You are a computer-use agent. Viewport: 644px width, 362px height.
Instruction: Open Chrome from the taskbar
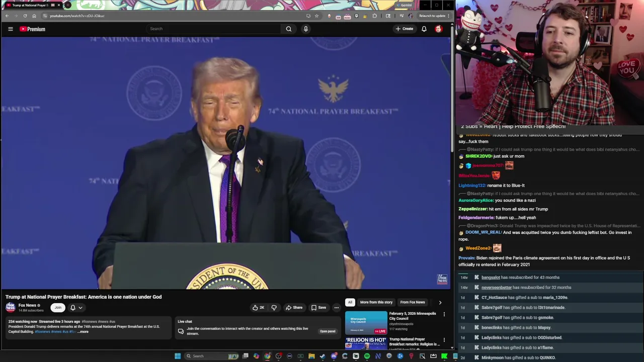click(x=267, y=356)
